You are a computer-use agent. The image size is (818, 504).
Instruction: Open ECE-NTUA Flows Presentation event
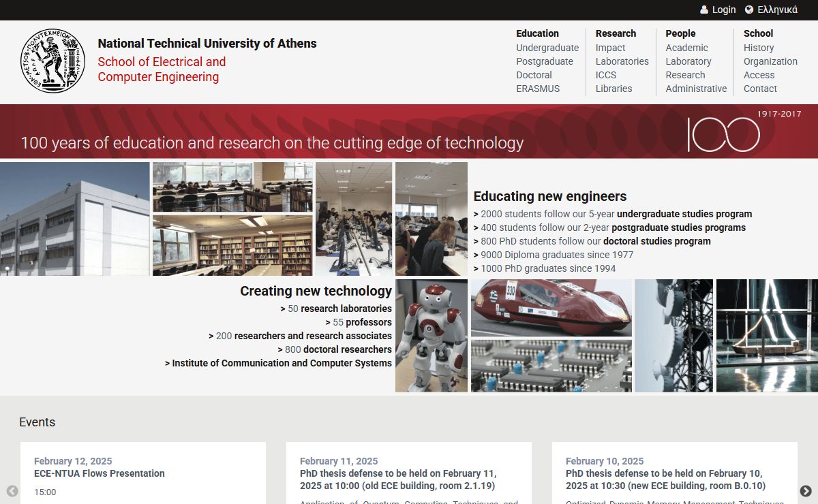pos(100,473)
